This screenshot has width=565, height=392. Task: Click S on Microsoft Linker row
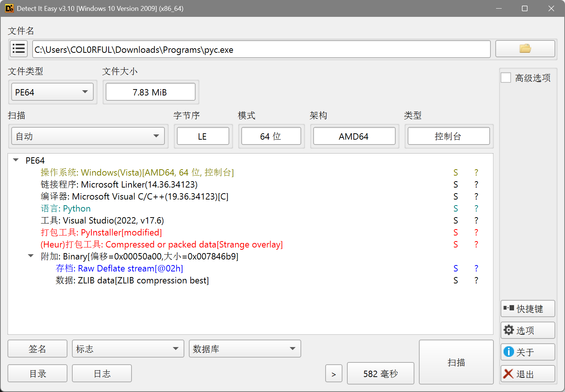(456, 185)
